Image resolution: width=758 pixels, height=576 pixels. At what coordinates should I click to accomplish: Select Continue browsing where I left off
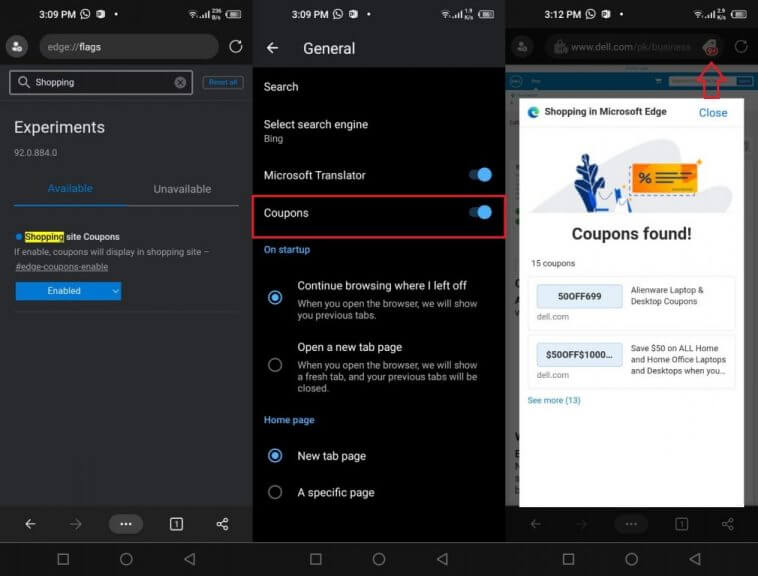[275, 297]
